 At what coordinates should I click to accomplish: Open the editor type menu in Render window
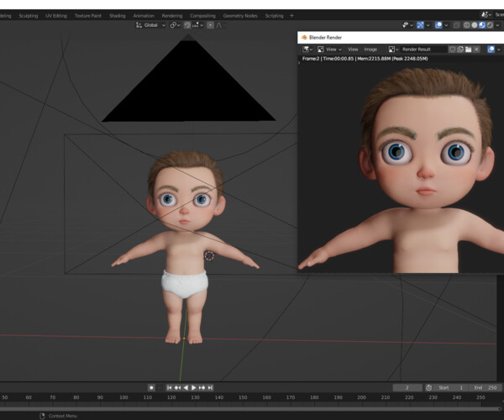pyautogui.click(x=307, y=50)
